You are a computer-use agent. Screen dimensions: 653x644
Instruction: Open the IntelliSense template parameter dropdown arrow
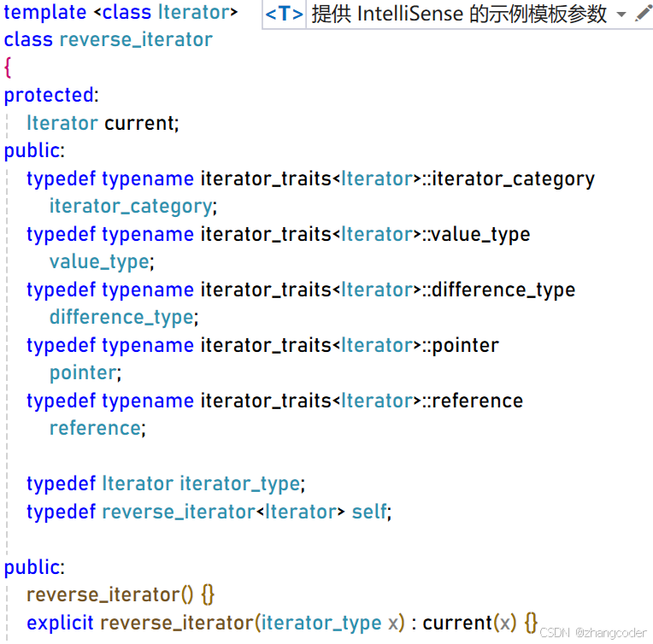coord(621,15)
